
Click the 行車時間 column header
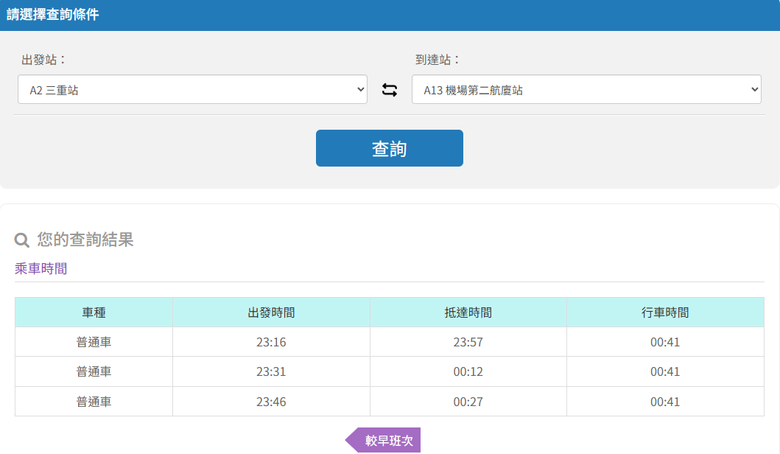click(665, 312)
